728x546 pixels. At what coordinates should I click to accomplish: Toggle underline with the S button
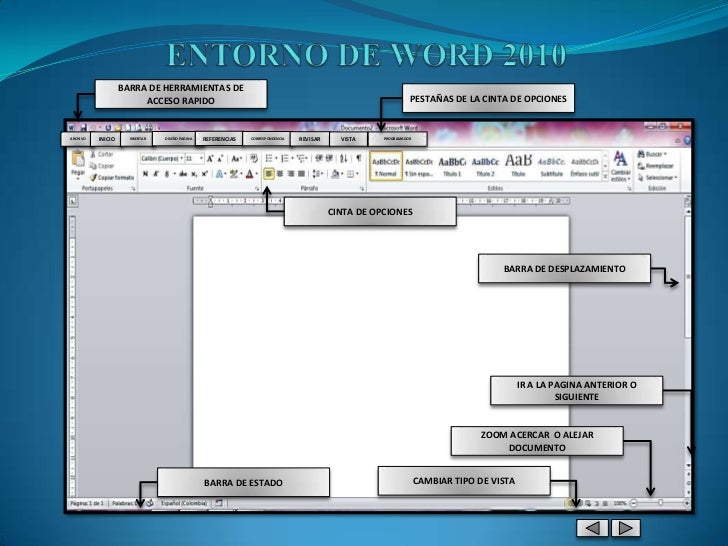point(168,174)
